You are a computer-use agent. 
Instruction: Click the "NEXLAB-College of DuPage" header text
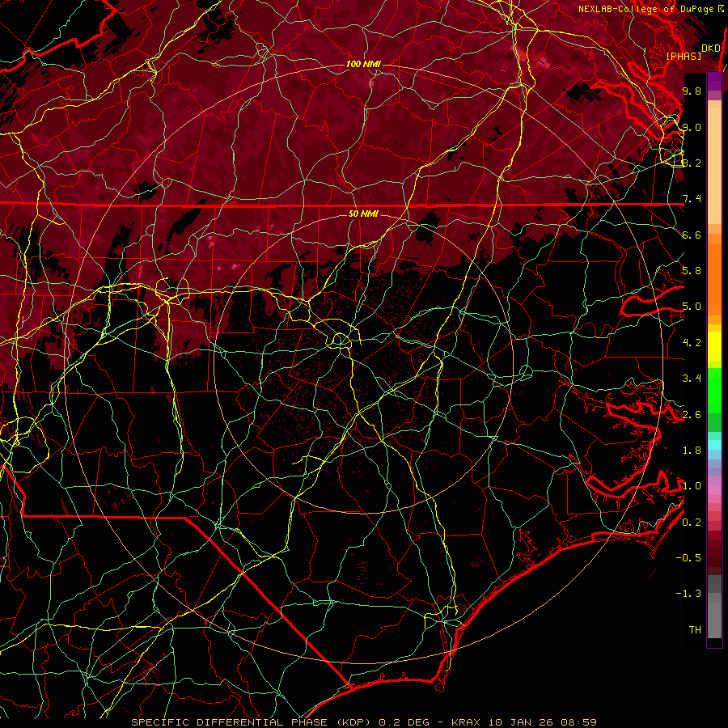(648, 9)
